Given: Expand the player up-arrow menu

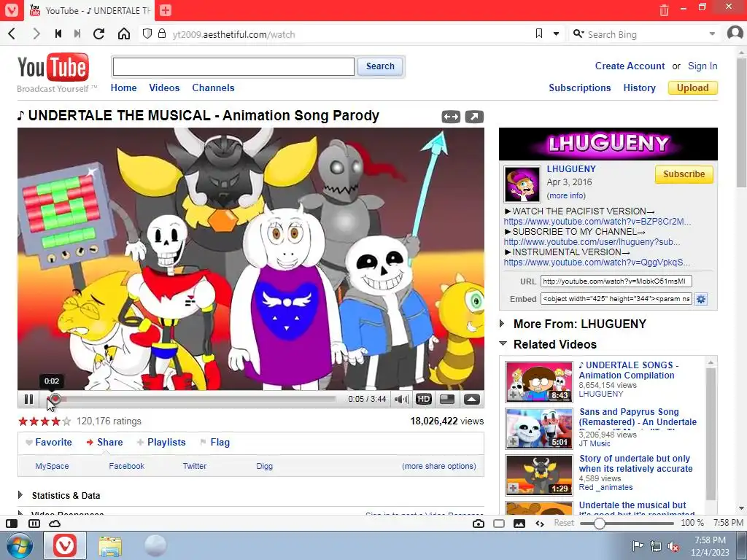Looking at the screenshot, I should point(472,399).
